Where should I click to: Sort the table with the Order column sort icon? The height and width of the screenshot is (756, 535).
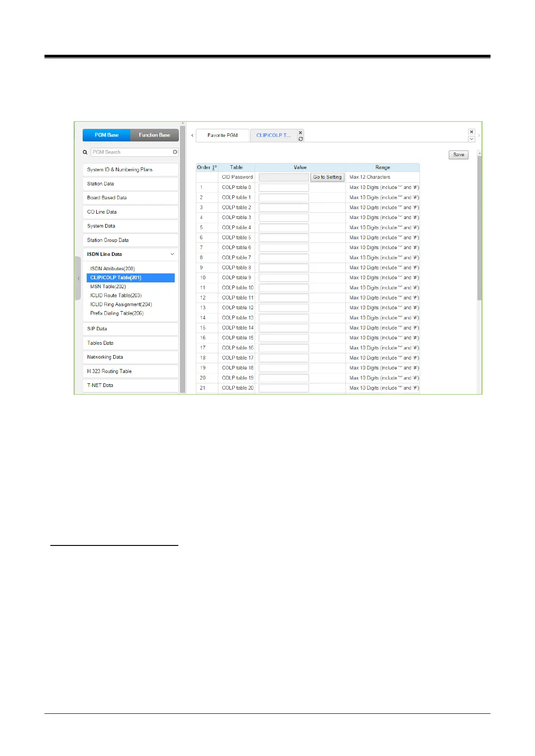pos(214,167)
